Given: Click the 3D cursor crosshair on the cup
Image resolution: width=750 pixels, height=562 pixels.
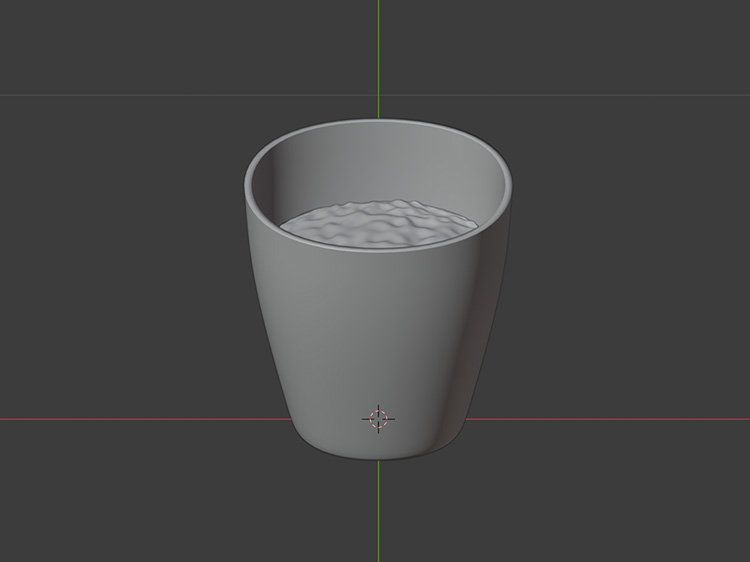Looking at the screenshot, I should tap(379, 419).
